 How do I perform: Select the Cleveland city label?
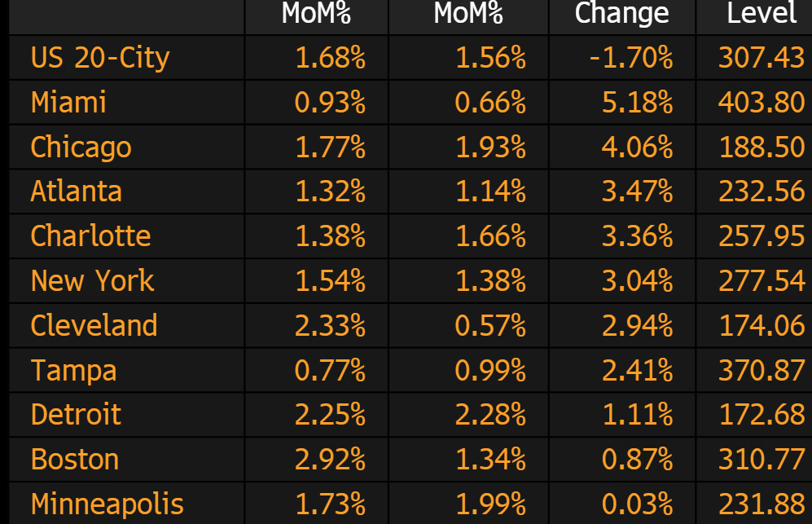[94, 325]
